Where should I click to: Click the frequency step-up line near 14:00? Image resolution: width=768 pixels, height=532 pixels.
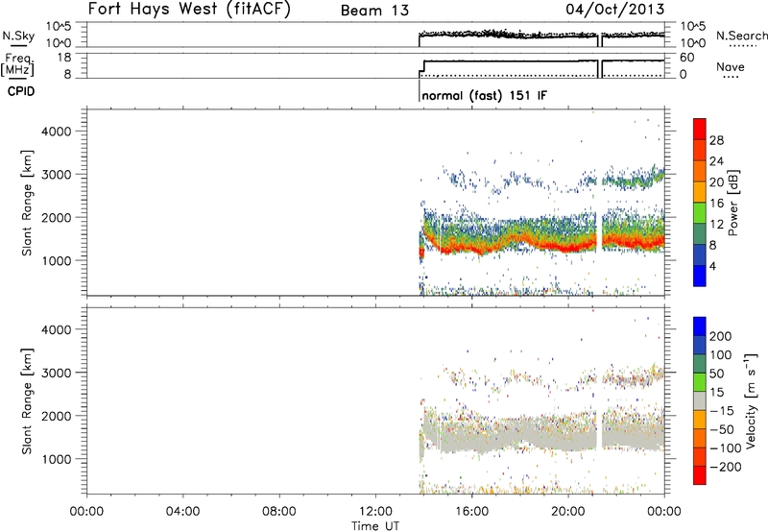[423, 66]
